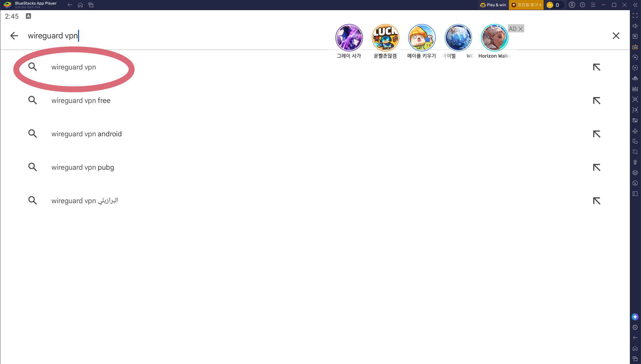Open the keyboard controls icon in the side toolbar
This screenshot has width=641, height=364.
(635, 47)
